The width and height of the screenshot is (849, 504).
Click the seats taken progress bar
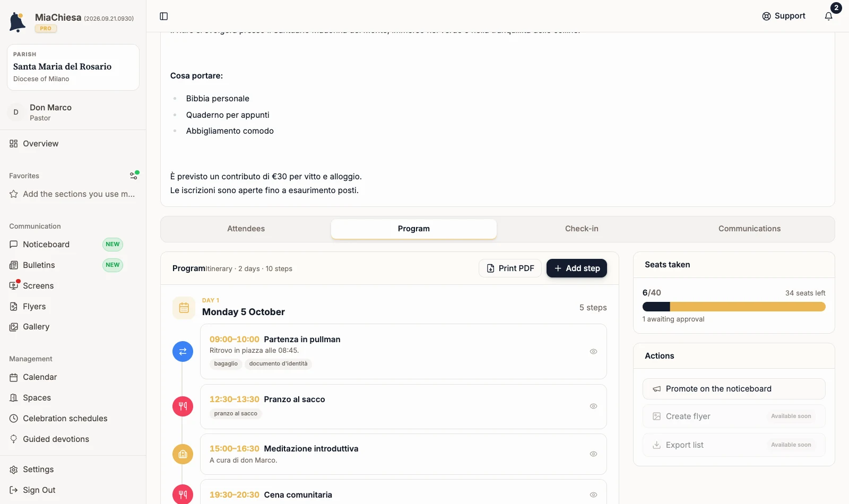pyautogui.click(x=734, y=307)
